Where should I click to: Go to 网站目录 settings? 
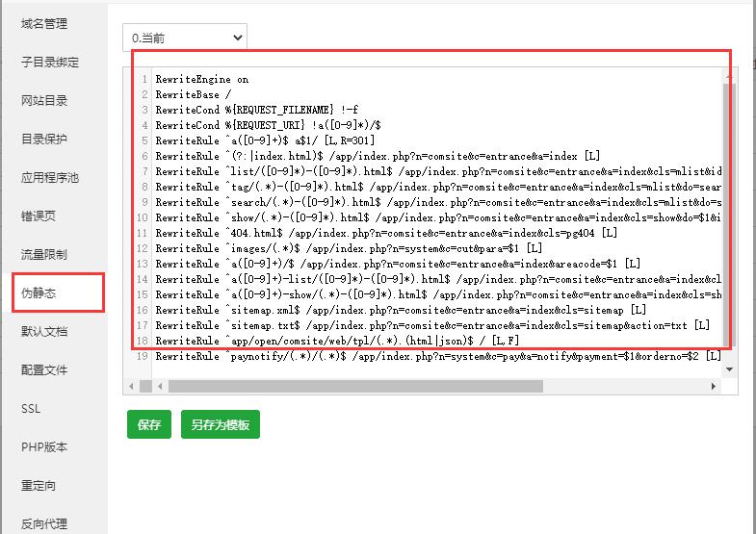coord(44,101)
